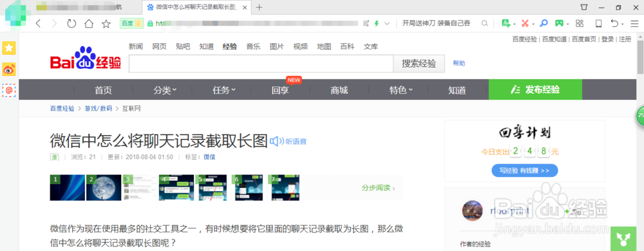The image size is (644, 251).
Task: Switch to the 贴吧 search category
Action: pos(183,46)
